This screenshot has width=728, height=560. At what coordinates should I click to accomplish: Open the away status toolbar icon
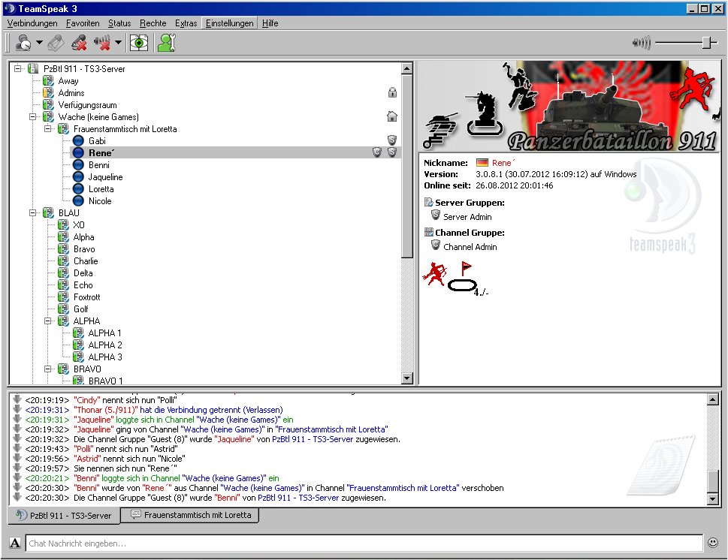23,43
